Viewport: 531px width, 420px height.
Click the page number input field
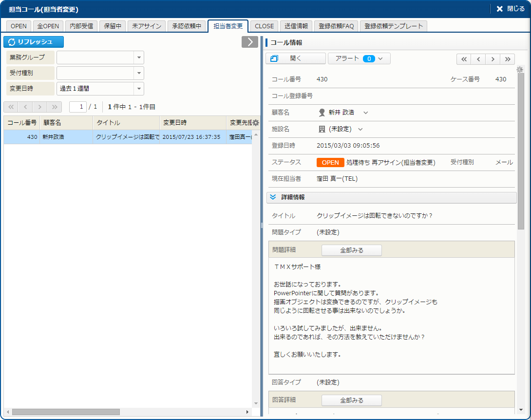[x=78, y=107]
